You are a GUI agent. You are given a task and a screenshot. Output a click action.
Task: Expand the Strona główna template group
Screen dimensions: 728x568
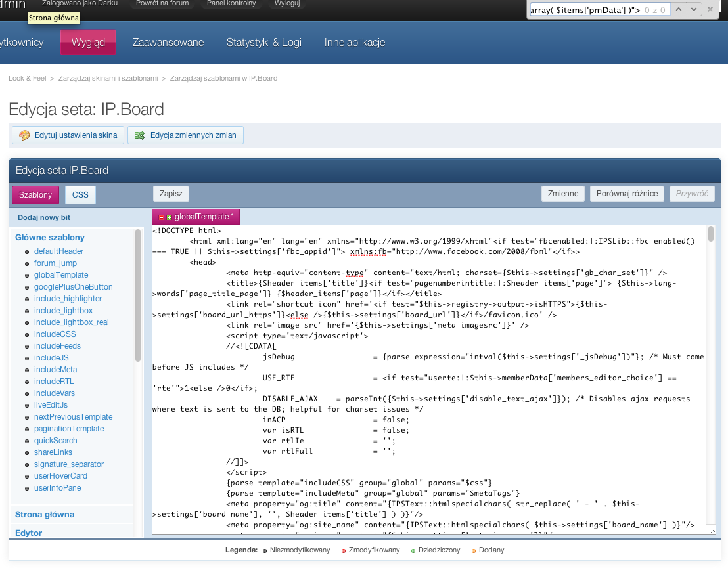coord(45,514)
